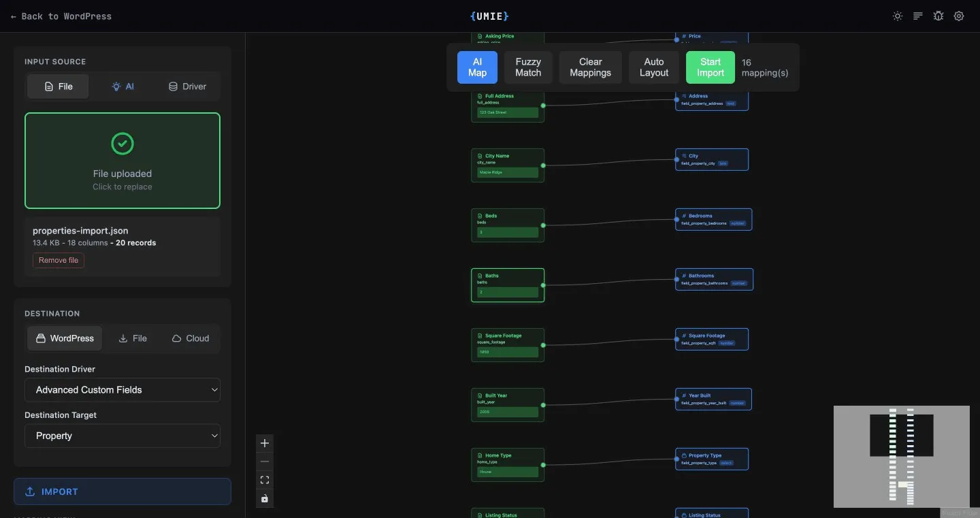Clear all mappings
980x518 pixels.
tap(590, 67)
